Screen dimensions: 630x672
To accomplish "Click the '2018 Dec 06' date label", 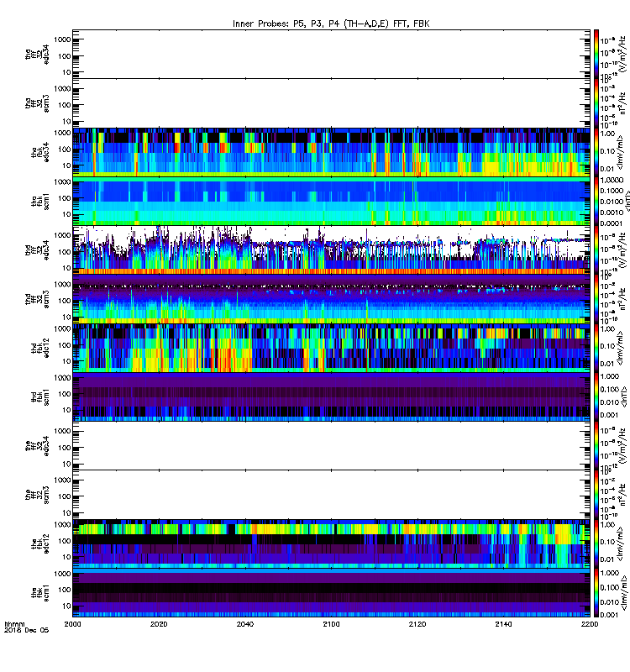I will 27,630.
